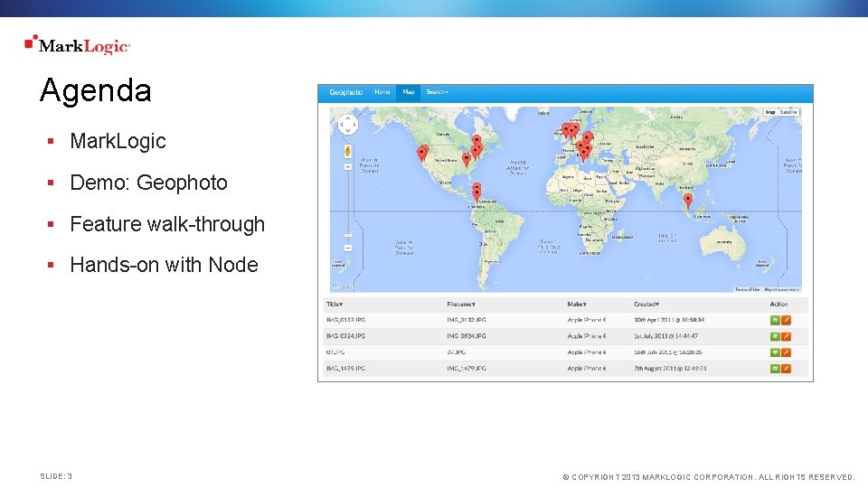The image size is (868, 488).
Task: Edit photo IMG_0924.JPG with orange button
Action: point(786,336)
